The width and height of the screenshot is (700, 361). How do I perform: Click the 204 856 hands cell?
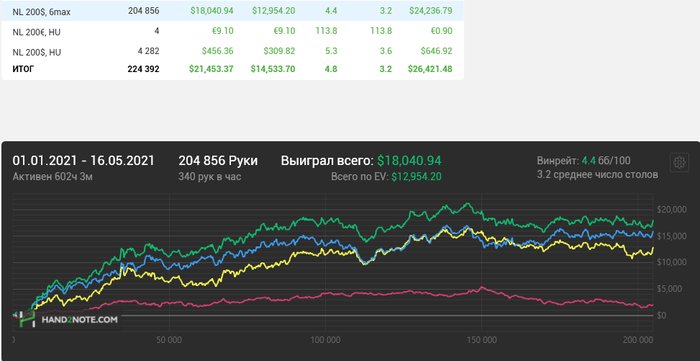coord(144,11)
